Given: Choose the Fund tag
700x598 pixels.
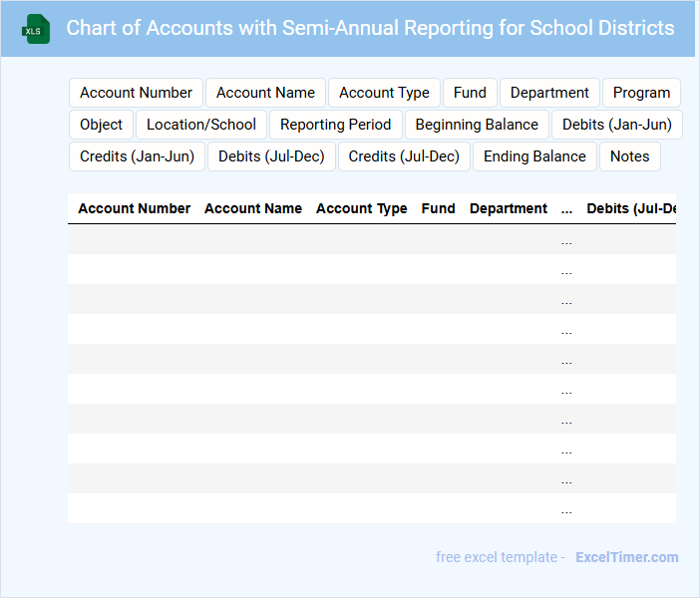Looking at the screenshot, I should [470, 93].
